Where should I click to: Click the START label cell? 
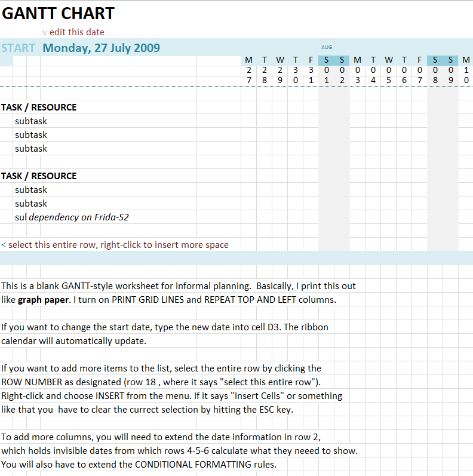pos(19,48)
